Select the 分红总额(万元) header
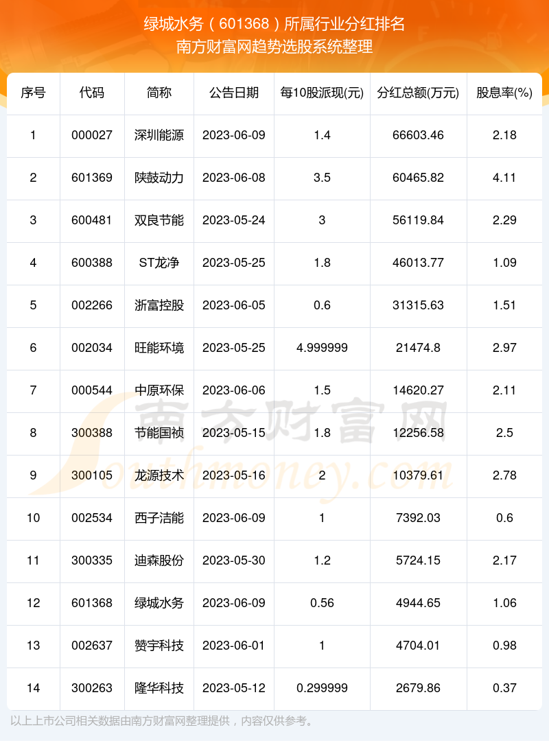Viewport: 549px width, 756px height. [x=418, y=93]
